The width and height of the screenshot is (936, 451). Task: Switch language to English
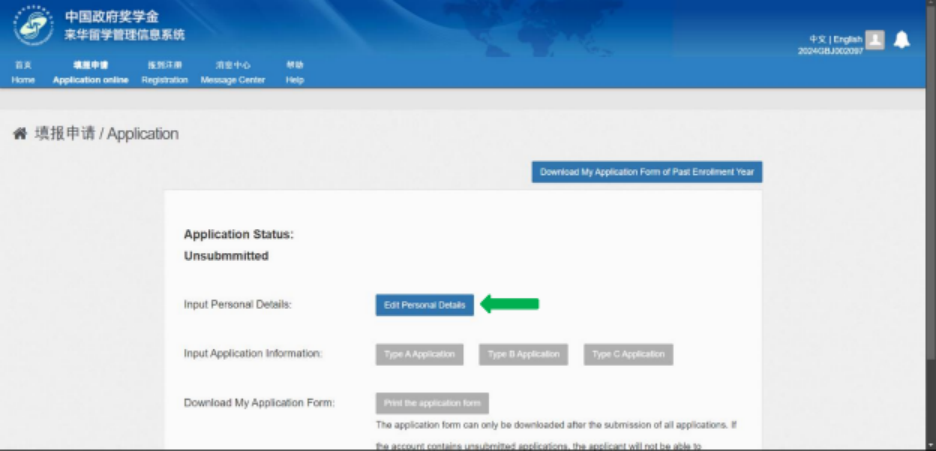coord(846,39)
